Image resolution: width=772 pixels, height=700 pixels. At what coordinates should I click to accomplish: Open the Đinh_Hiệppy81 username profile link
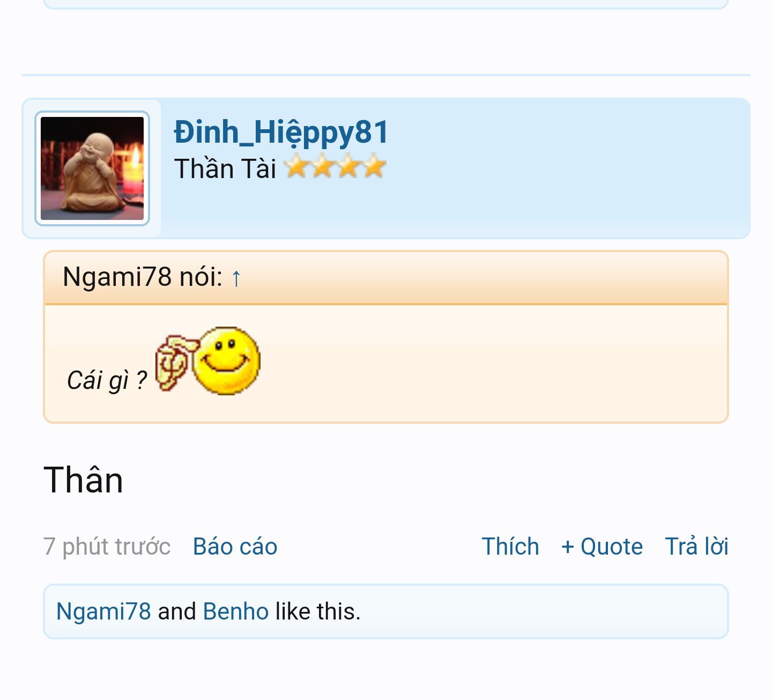tap(281, 132)
